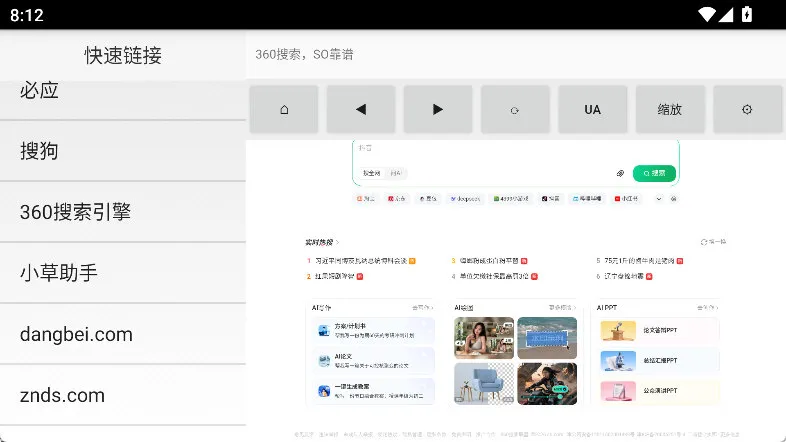Open the 方案/计划书 AI writing card
Image resolution: width=786 pixels, height=442 pixels.
coord(373,330)
